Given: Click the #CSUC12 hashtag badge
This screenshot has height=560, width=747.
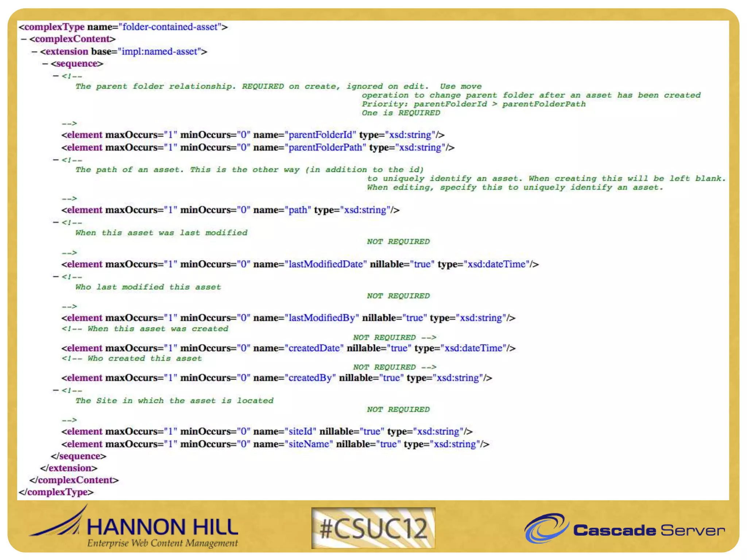Looking at the screenshot, I should tap(373, 528).
